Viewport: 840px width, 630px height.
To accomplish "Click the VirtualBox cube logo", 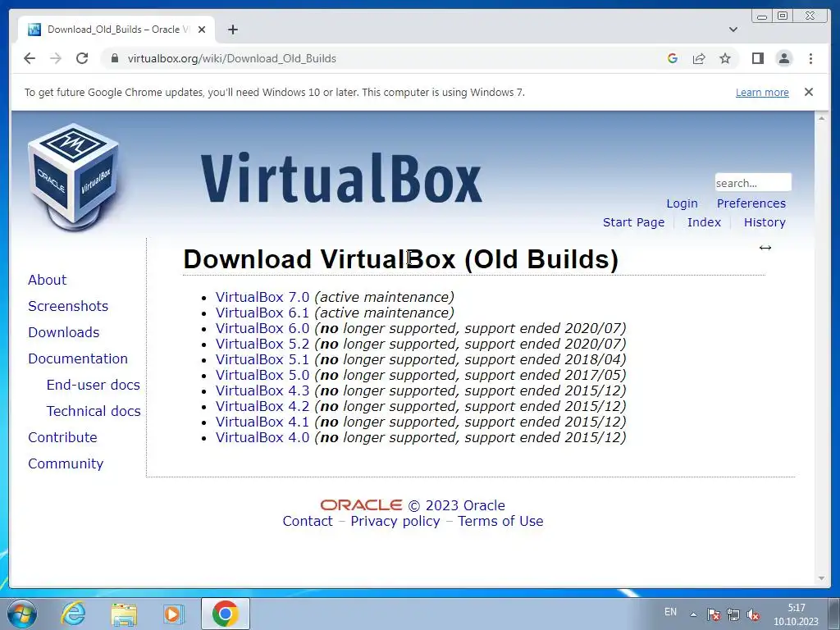I will (x=74, y=177).
